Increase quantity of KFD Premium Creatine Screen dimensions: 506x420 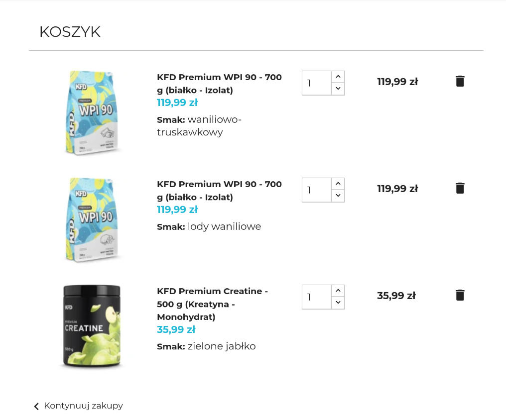(x=338, y=291)
